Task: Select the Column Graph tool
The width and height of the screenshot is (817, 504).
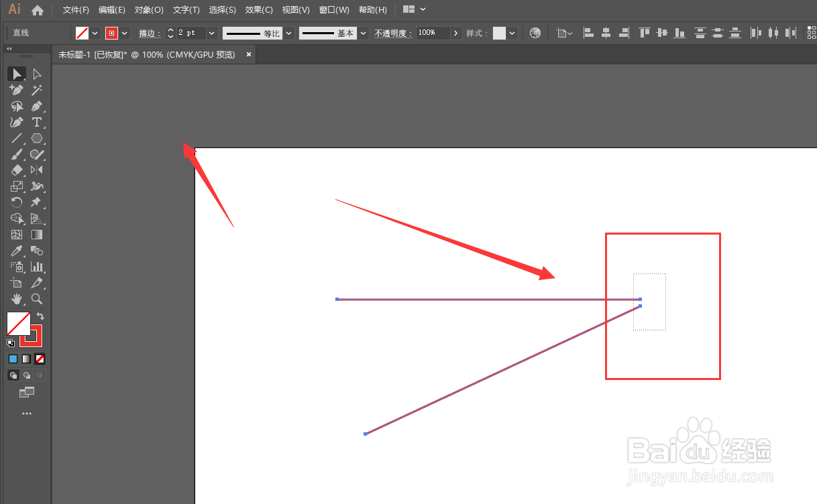Action: tap(37, 267)
